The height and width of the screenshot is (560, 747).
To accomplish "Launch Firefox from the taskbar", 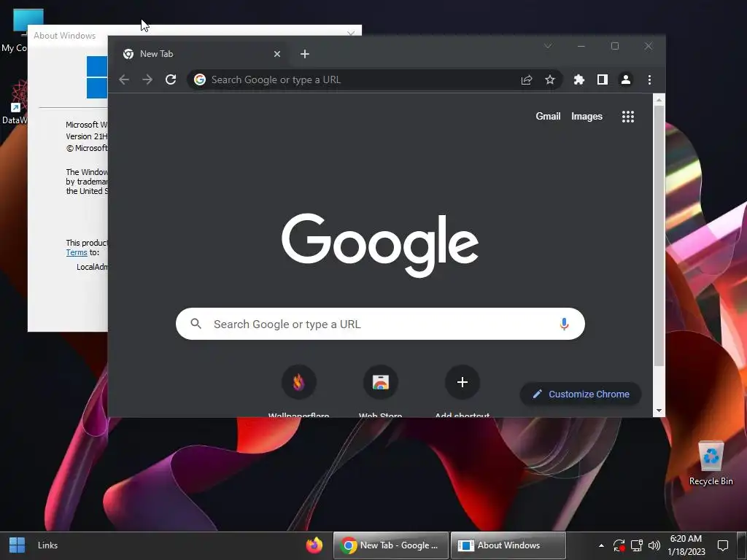I will tap(314, 545).
